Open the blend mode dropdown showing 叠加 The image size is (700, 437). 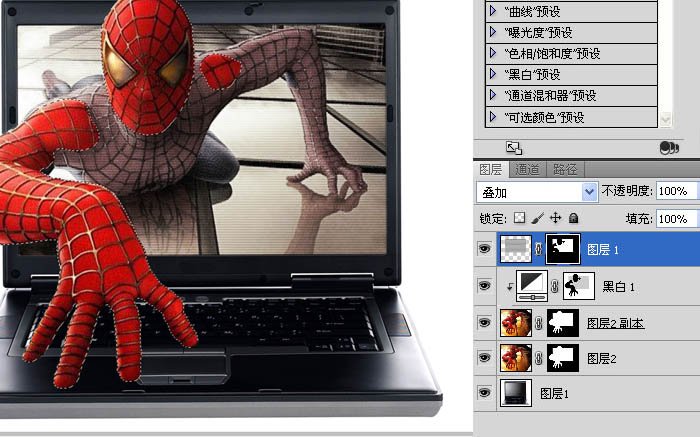(538, 191)
